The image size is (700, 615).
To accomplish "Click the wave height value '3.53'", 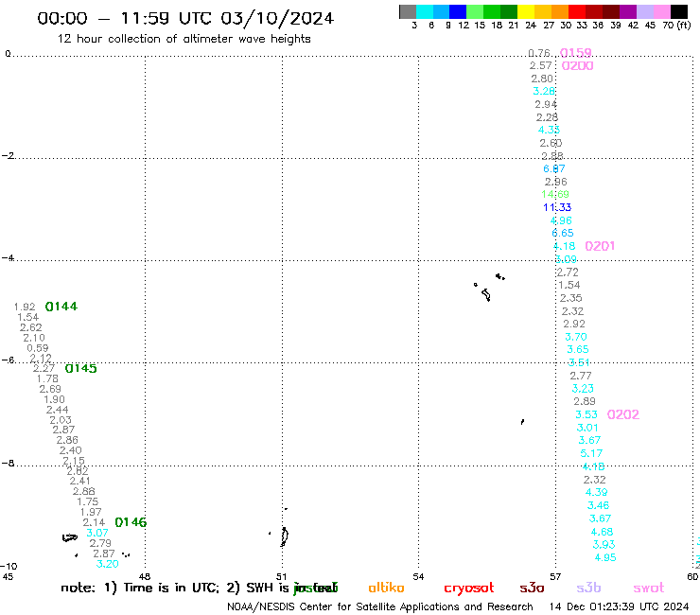I will tap(586, 415).
